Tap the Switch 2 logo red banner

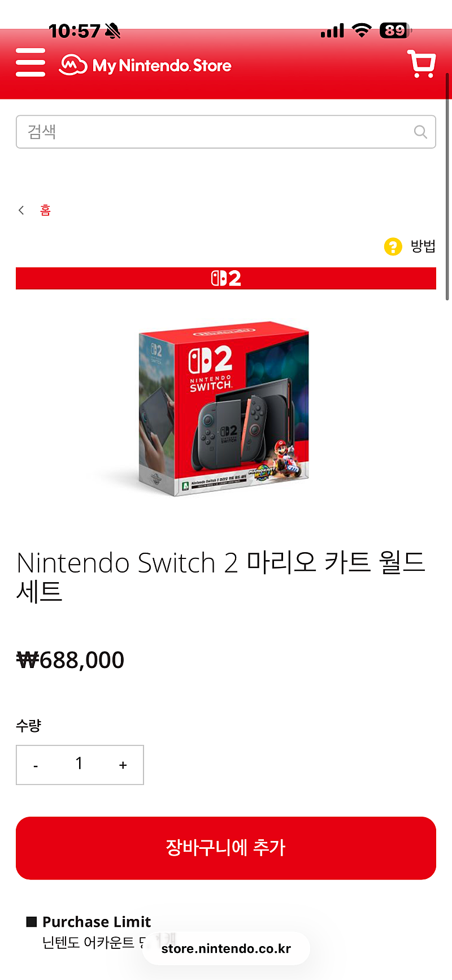click(x=226, y=278)
